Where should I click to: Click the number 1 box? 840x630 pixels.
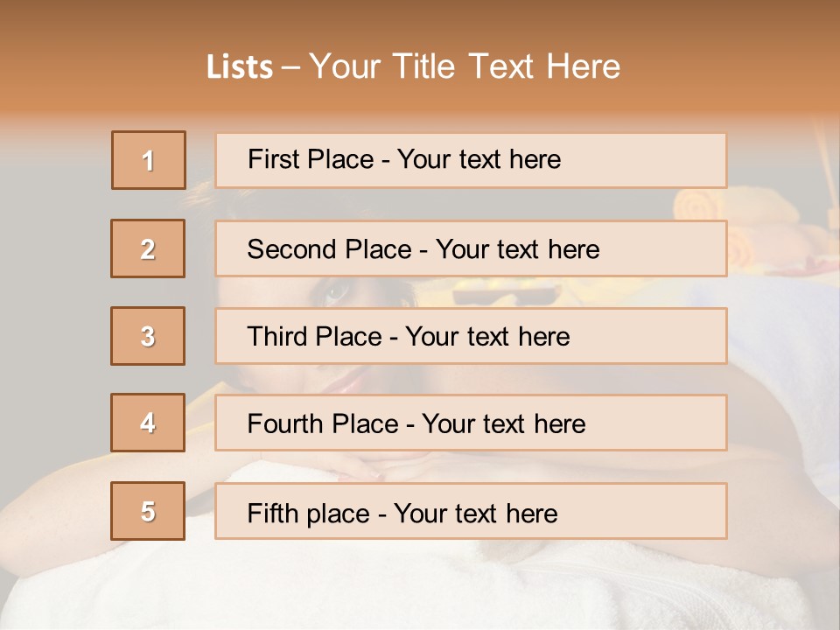tap(149, 160)
